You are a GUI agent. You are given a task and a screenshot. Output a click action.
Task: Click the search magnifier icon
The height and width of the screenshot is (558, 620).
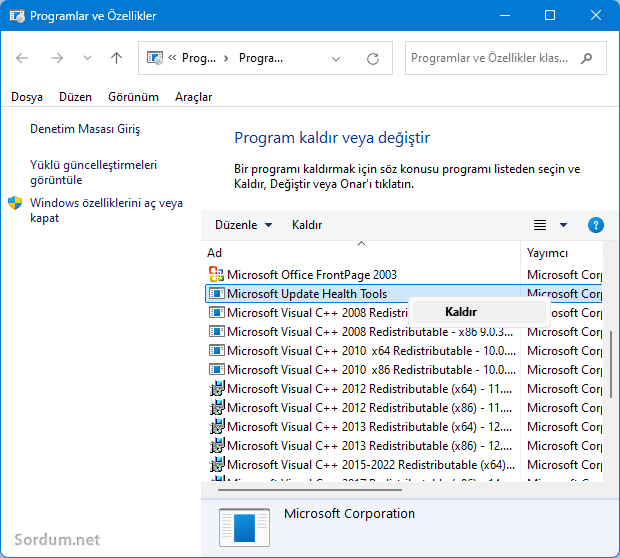(x=587, y=58)
